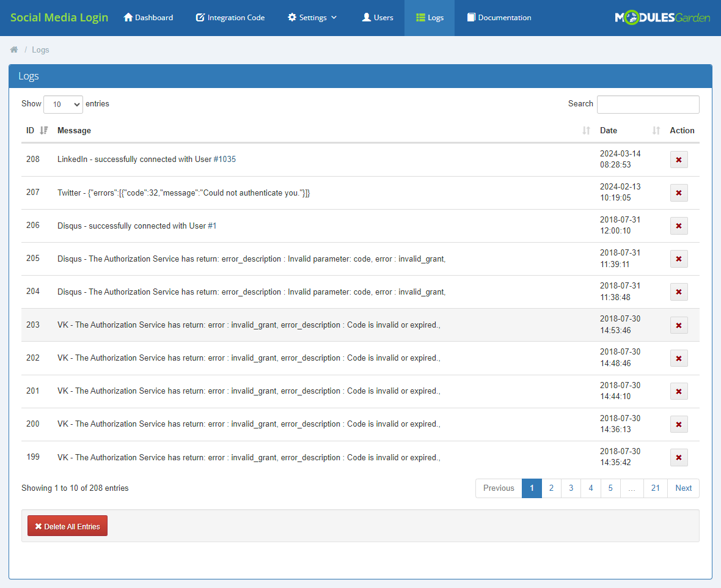Delete log entry 204
The width and height of the screenshot is (721, 588).
679,292
